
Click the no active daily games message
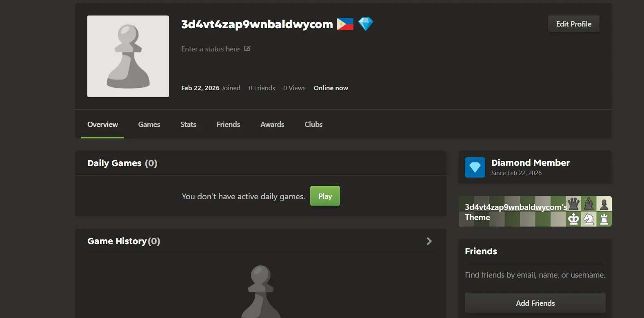243,196
